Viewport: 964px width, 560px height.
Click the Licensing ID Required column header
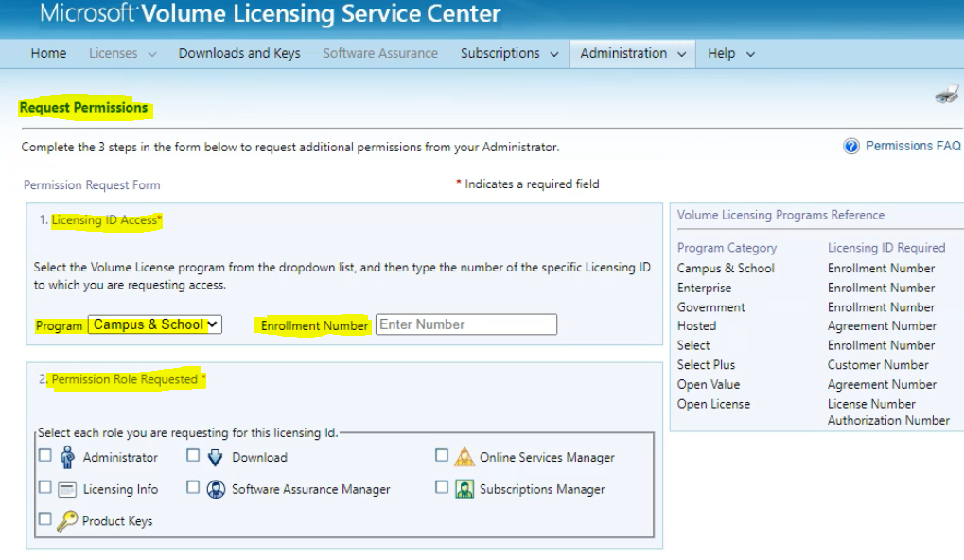point(885,248)
